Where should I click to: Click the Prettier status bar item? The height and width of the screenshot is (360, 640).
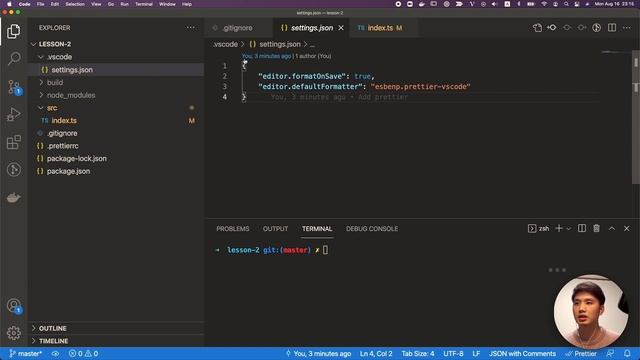(x=581, y=353)
